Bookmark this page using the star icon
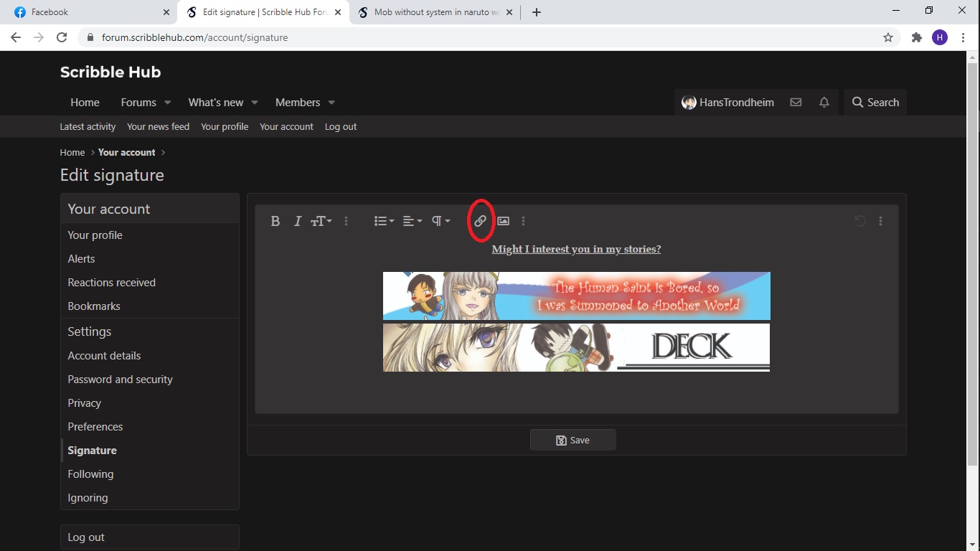Viewport: 980px width, 551px height. (888, 37)
